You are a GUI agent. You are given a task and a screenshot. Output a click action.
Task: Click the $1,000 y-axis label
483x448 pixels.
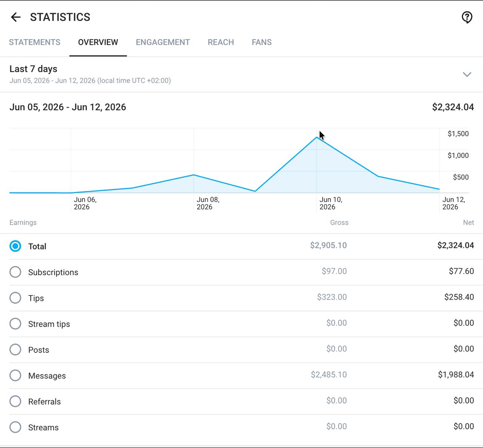point(458,155)
